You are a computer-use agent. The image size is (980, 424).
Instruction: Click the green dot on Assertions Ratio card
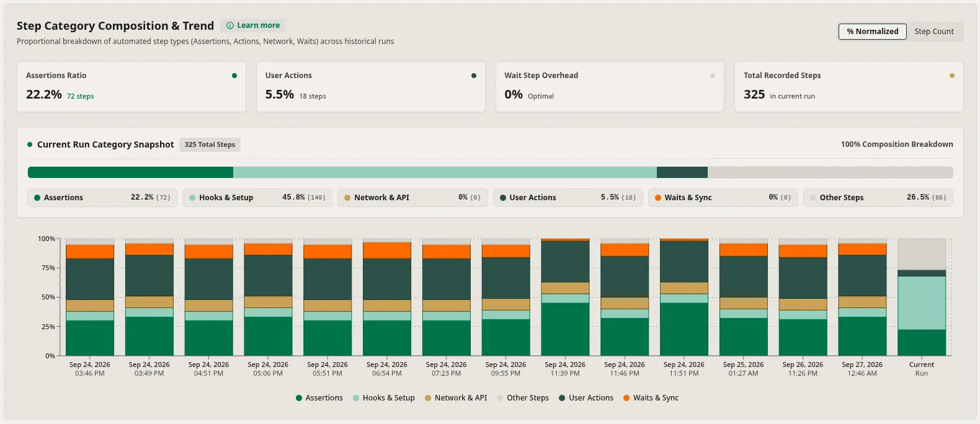click(x=234, y=76)
